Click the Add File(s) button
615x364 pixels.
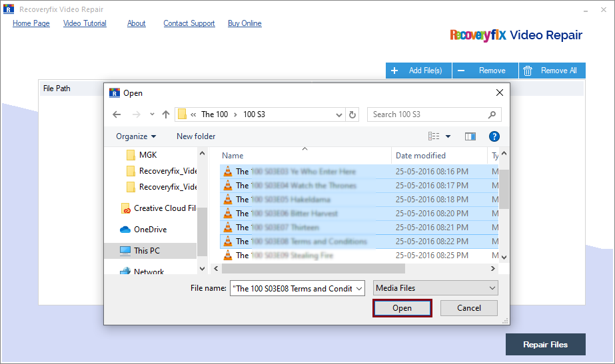coord(418,71)
